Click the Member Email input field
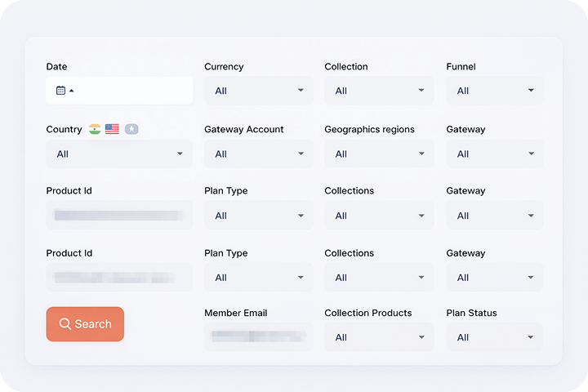Image resolution: width=588 pixels, height=392 pixels. coord(258,336)
